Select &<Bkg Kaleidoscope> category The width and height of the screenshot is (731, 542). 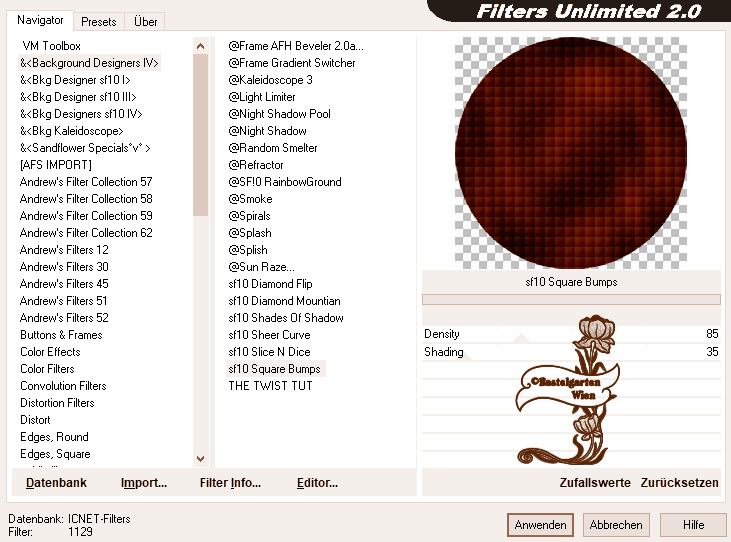point(71,131)
